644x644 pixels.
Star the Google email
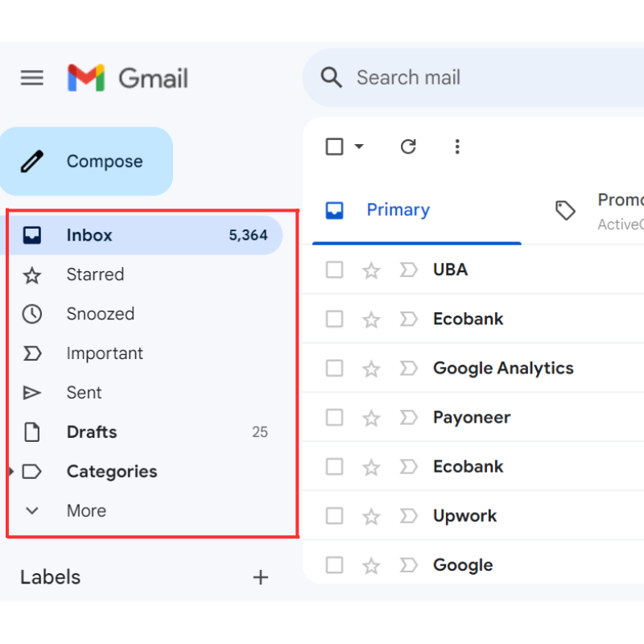coord(371,566)
